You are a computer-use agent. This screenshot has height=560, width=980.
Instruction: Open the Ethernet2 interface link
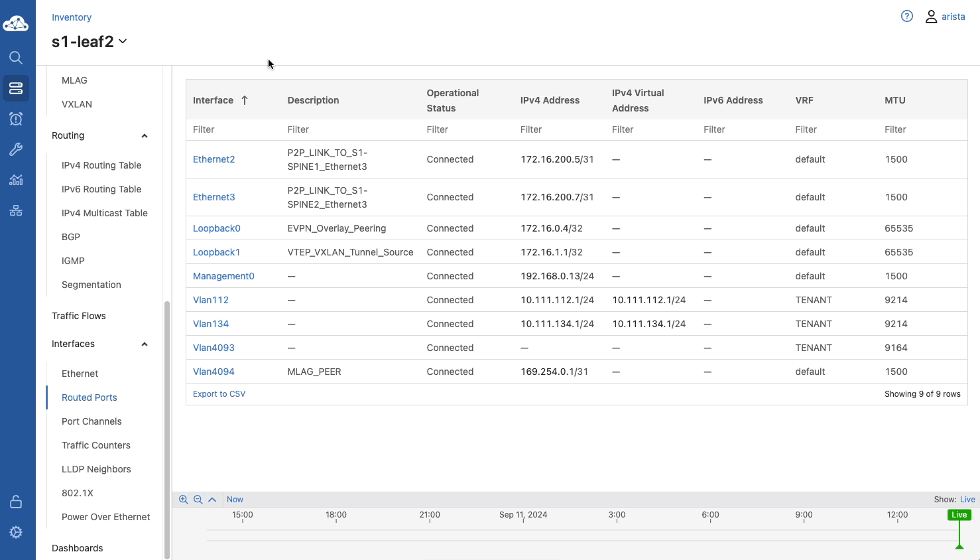pos(214,159)
